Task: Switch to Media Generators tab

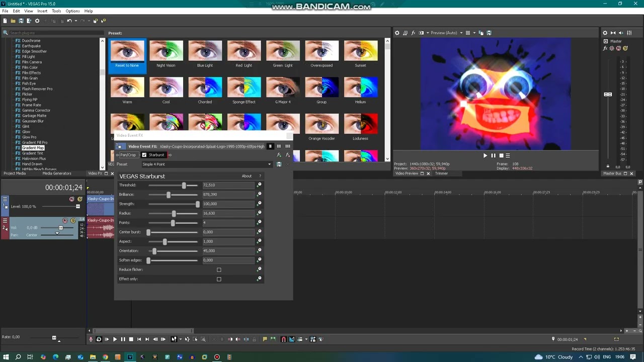Action: pyautogui.click(x=57, y=173)
